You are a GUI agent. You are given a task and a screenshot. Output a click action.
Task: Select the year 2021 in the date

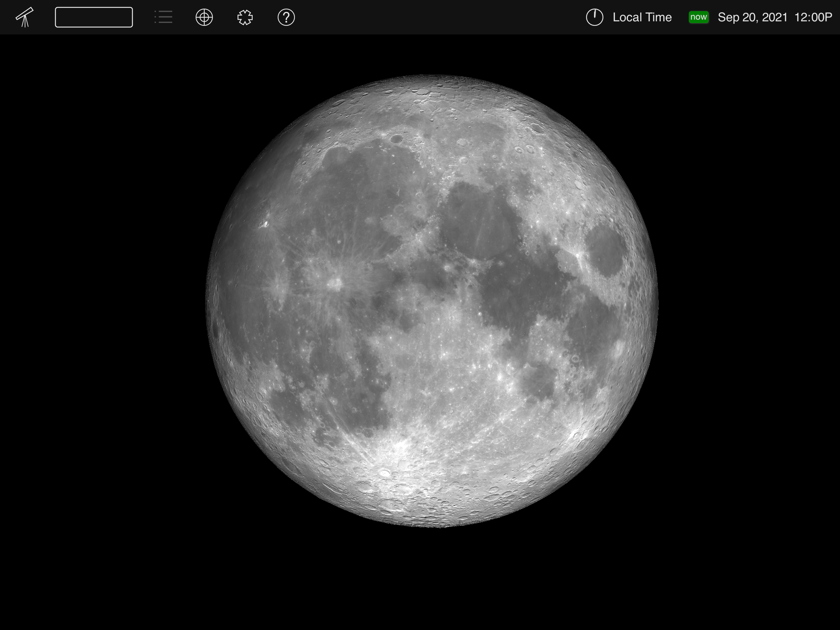774,17
